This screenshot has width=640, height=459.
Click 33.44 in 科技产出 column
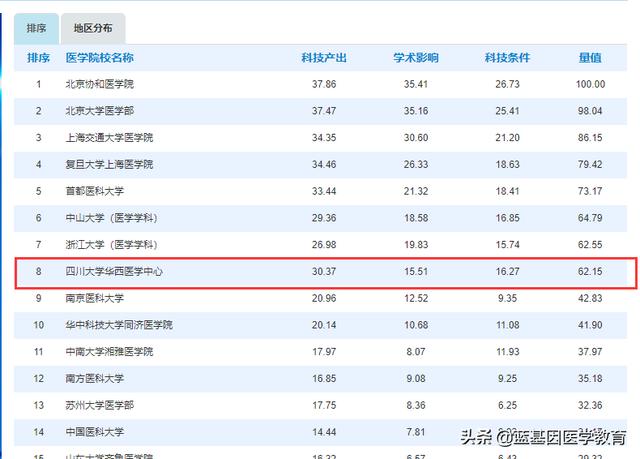(x=324, y=191)
